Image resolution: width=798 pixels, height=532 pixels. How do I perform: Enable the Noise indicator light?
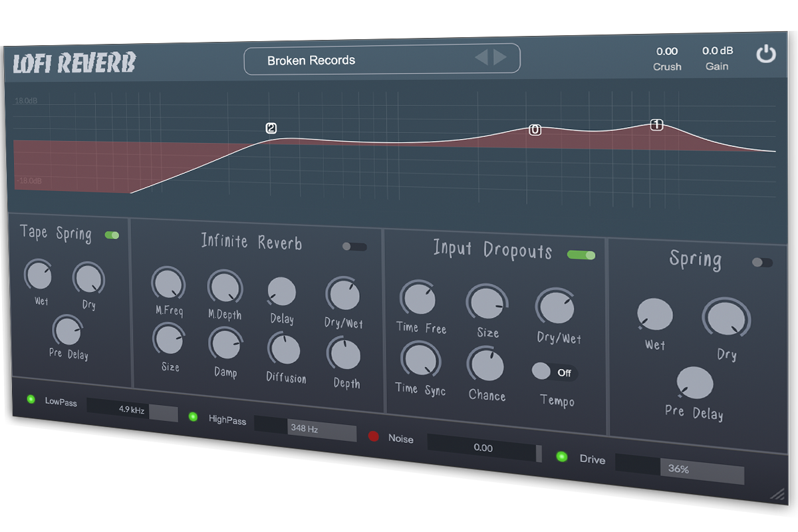374,438
